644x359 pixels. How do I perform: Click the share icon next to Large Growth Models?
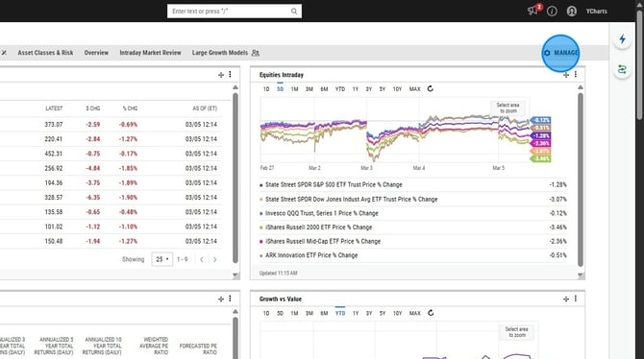pyautogui.click(x=255, y=53)
